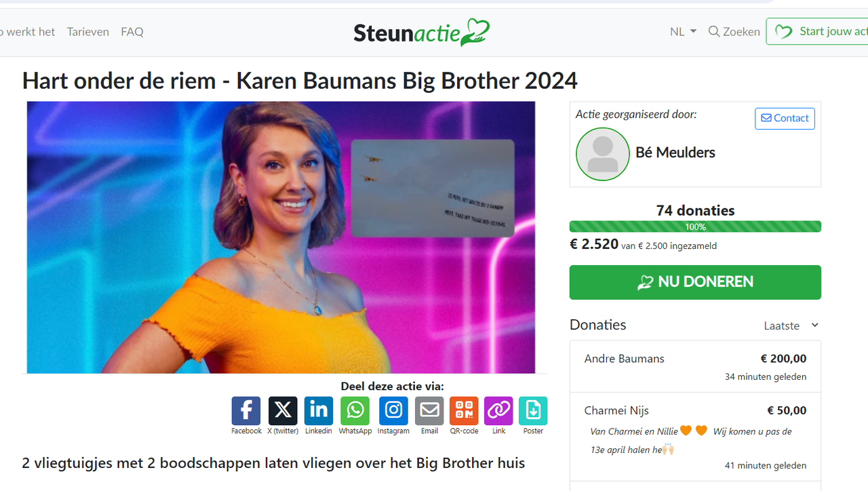
Task: Open the Zoeken search
Action: point(734,32)
